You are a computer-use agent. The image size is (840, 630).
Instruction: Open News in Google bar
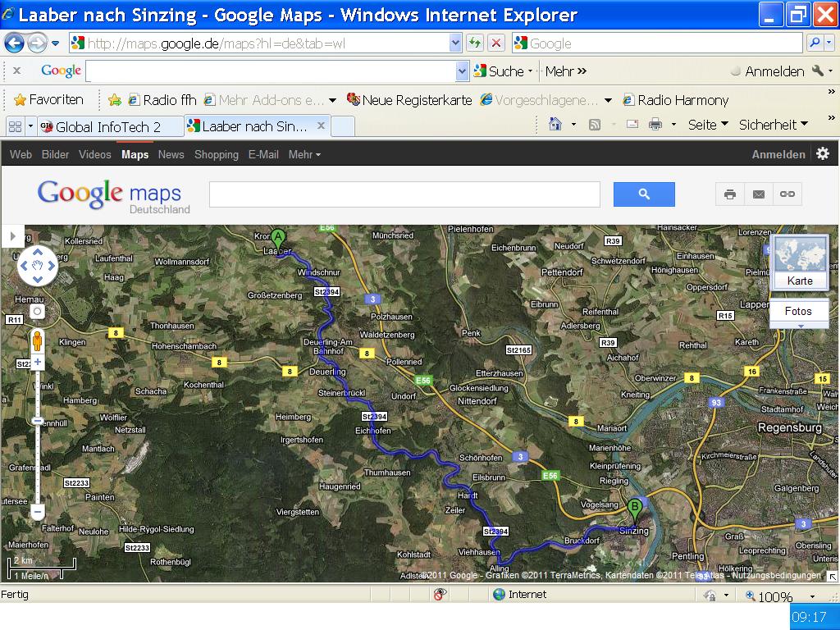(x=171, y=154)
